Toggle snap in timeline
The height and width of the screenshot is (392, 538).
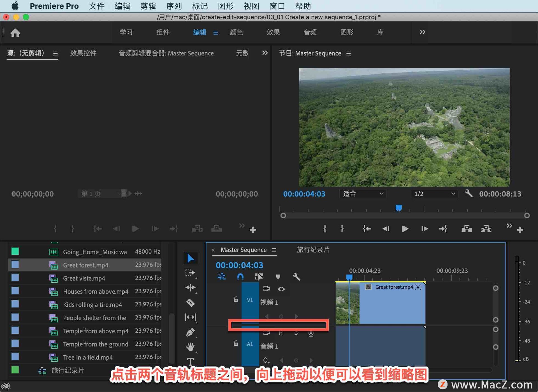point(240,277)
